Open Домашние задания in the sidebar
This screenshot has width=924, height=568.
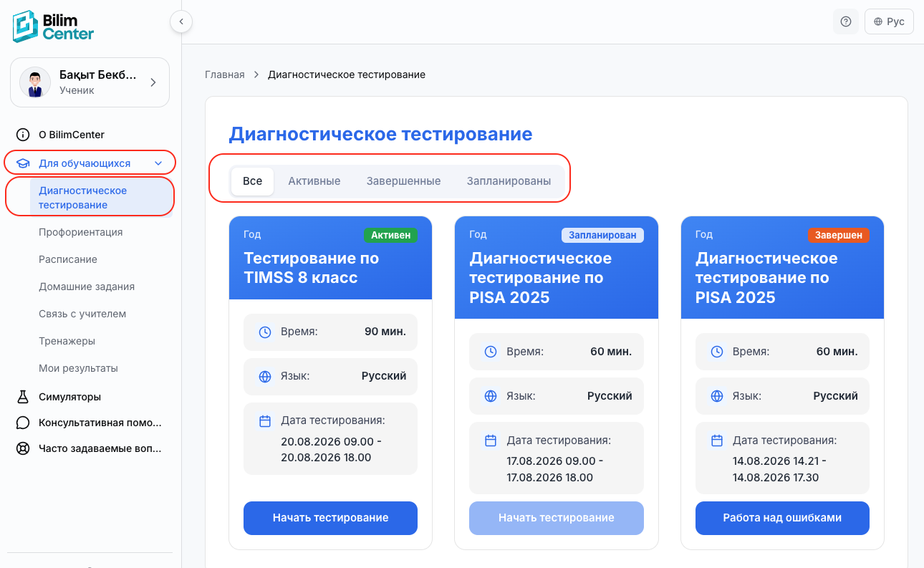pos(87,287)
